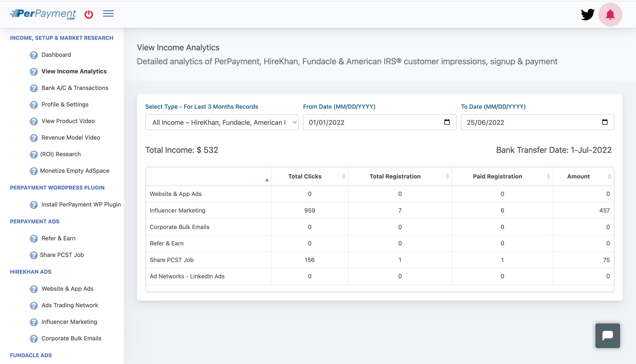
Task: Click help icon beside Install PerPayment WP Plugin
Action: (34, 205)
